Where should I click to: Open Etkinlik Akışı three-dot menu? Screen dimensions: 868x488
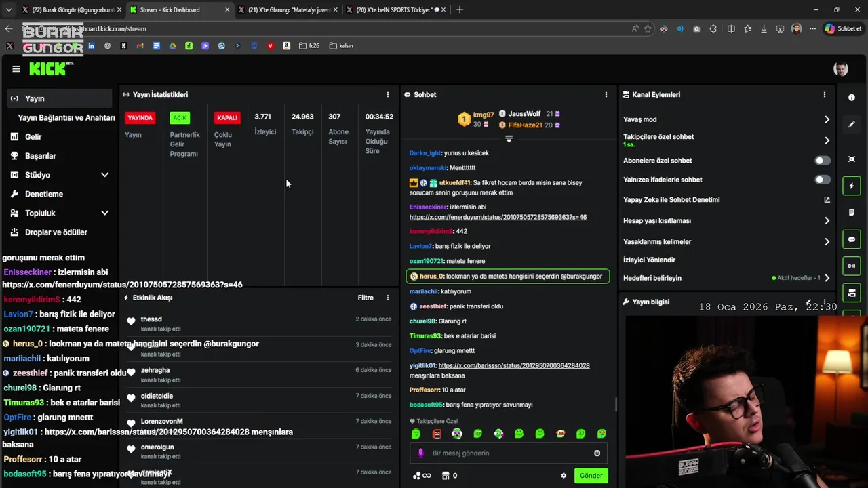pos(388,298)
